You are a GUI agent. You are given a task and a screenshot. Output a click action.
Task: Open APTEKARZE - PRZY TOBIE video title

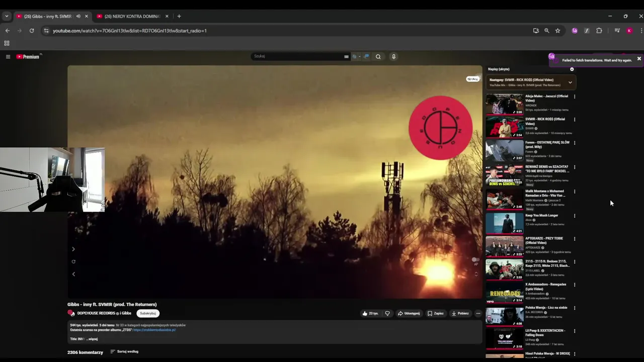coord(544,240)
